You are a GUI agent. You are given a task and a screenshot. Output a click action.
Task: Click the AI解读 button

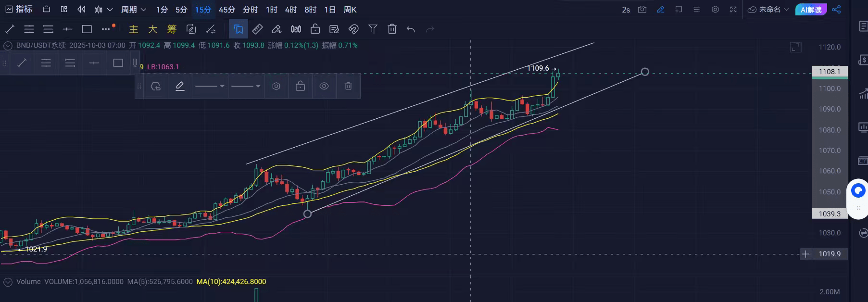click(811, 10)
